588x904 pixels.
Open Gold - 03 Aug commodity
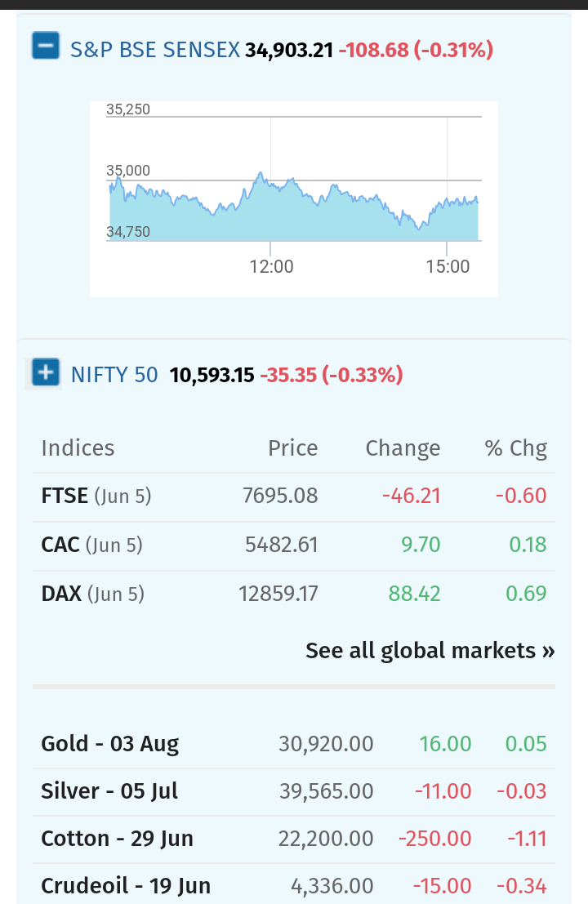(x=294, y=744)
